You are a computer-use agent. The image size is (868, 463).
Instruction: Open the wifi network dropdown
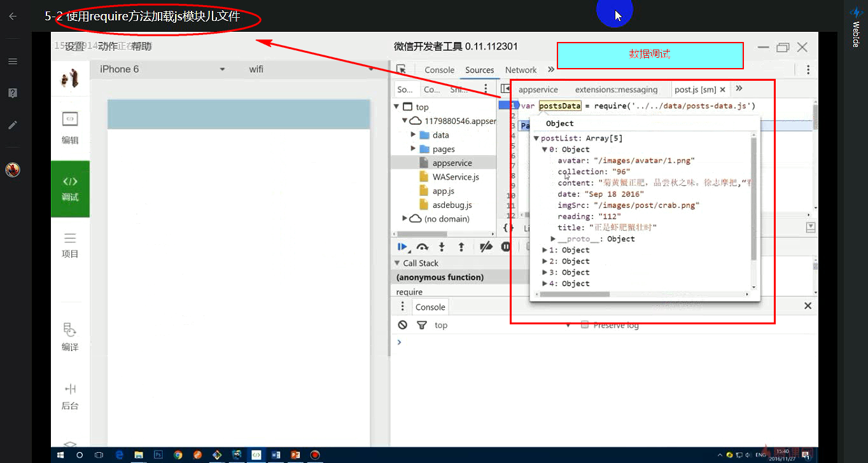tap(310, 69)
